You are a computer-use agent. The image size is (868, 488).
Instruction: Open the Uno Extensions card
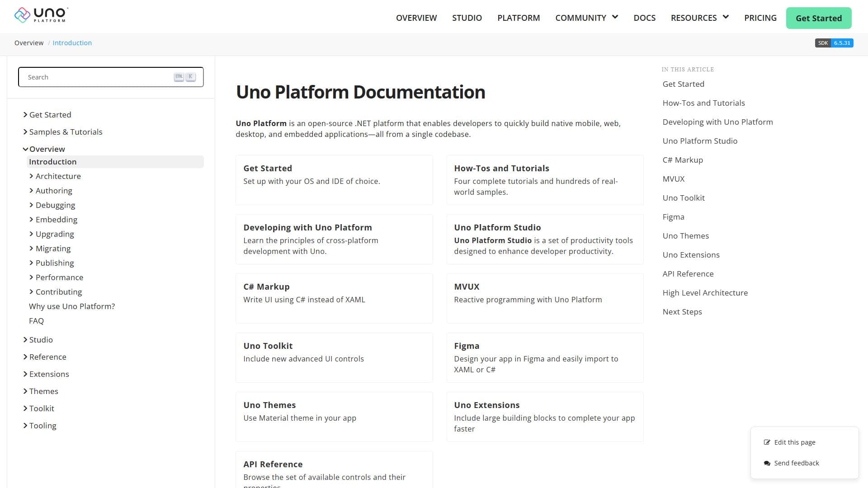(x=545, y=417)
